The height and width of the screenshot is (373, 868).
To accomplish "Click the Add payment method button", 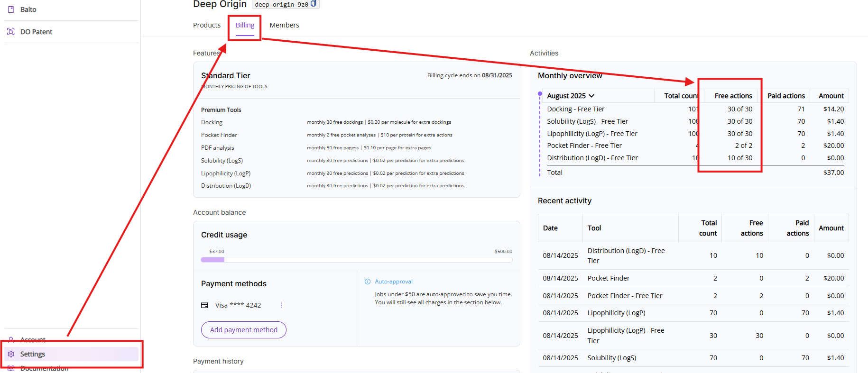I will point(244,330).
